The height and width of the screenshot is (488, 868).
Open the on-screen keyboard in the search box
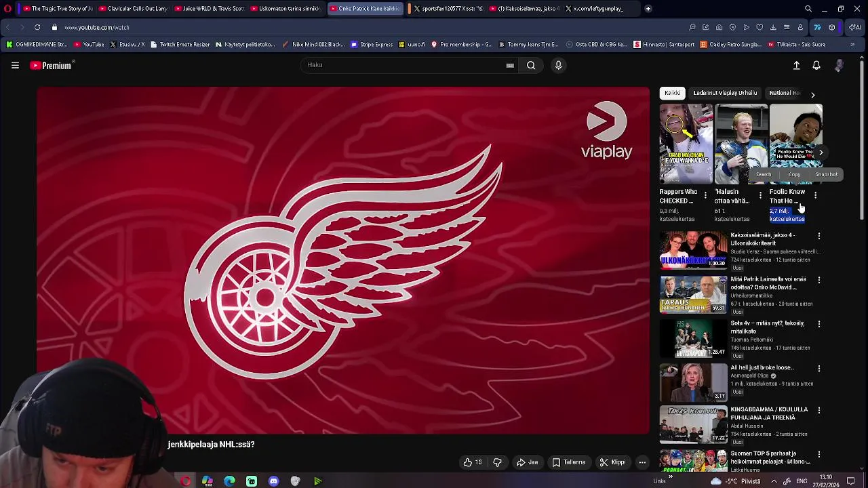tap(510, 66)
